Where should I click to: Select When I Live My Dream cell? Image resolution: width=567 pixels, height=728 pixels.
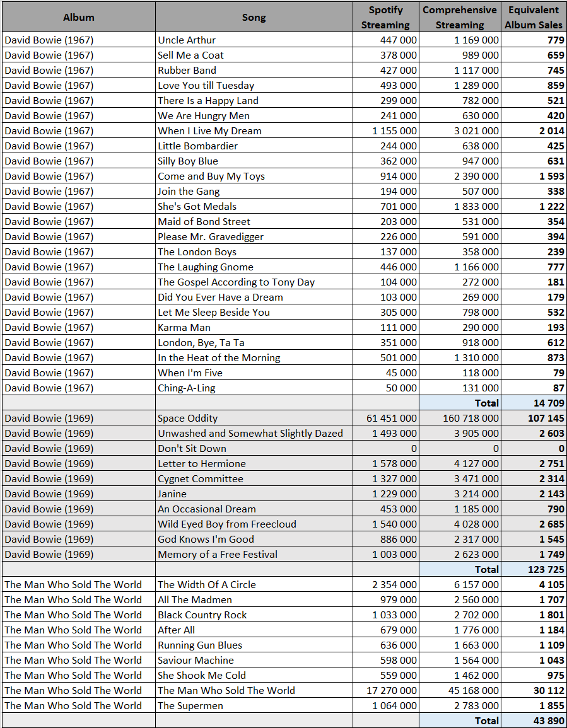[x=254, y=131]
